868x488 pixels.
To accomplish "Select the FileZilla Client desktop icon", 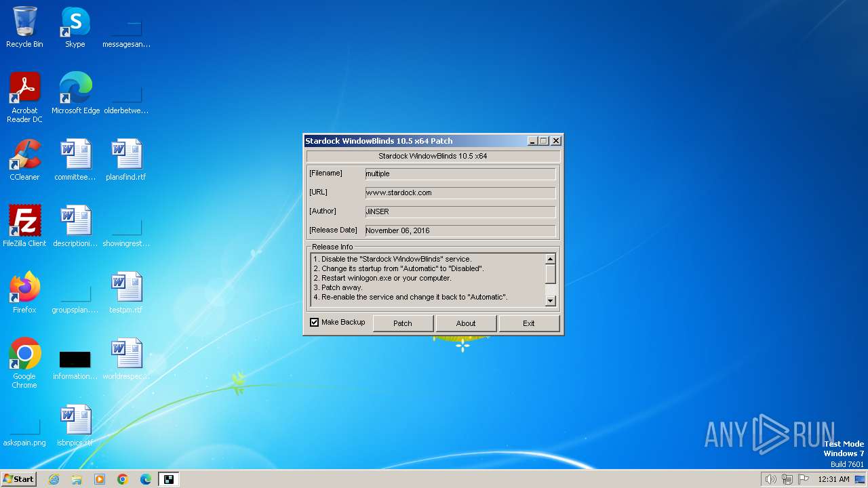I will [x=24, y=226].
